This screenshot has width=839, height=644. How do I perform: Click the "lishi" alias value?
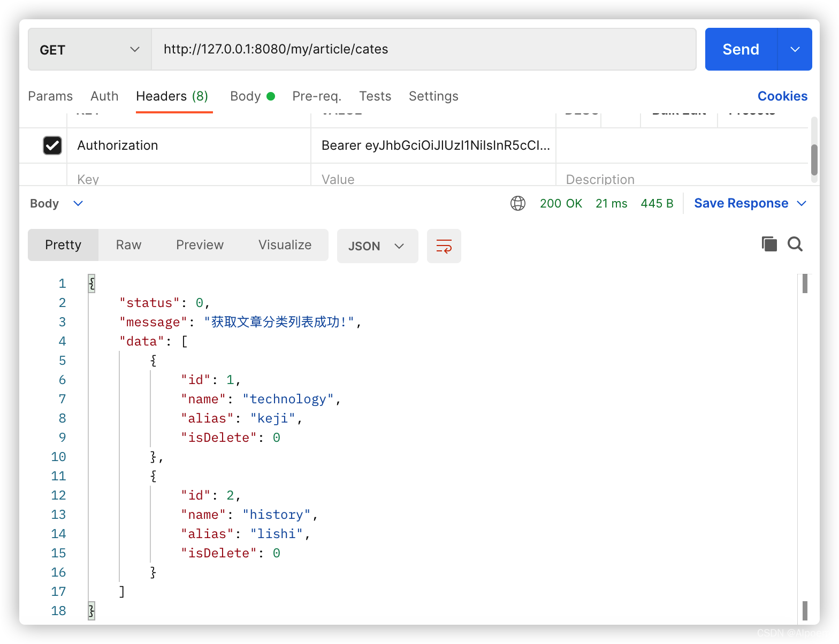pos(277,534)
